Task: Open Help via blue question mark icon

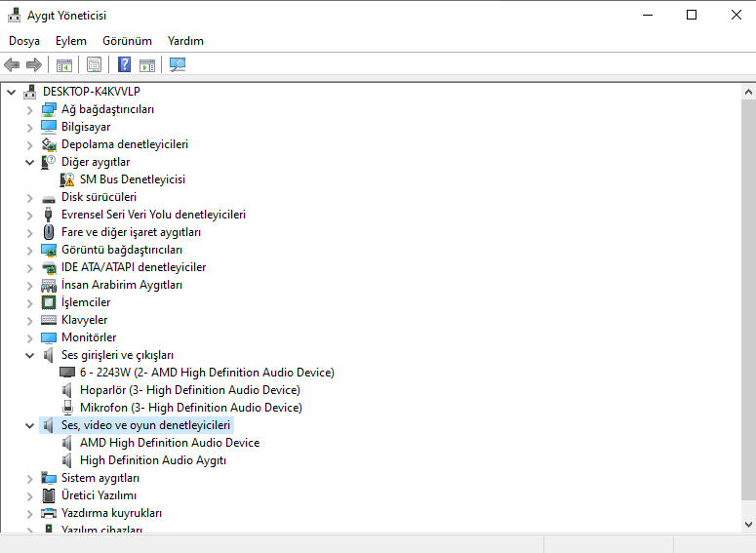Action: pyautogui.click(x=125, y=64)
